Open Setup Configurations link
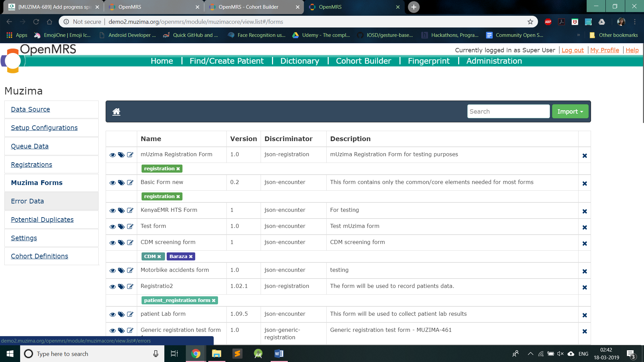The width and height of the screenshot is (644, 362). 44,128
